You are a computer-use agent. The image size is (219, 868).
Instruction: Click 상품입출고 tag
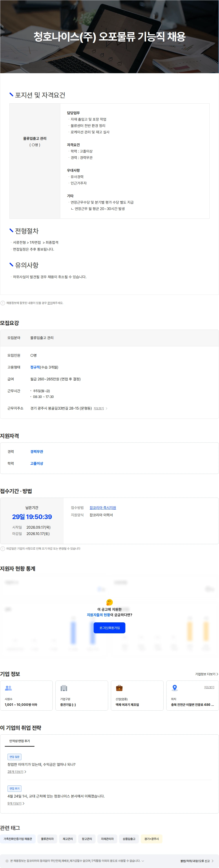click(x=129, y=839)
